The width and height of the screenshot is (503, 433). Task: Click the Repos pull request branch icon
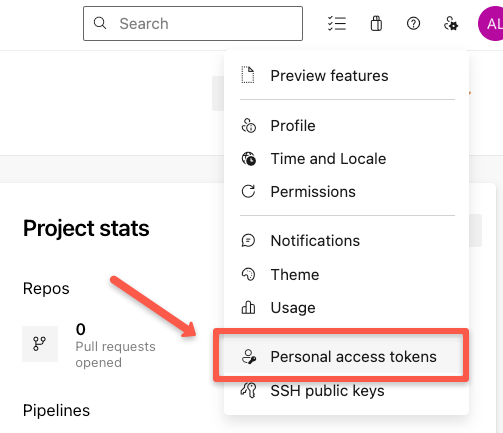(40, 344)
